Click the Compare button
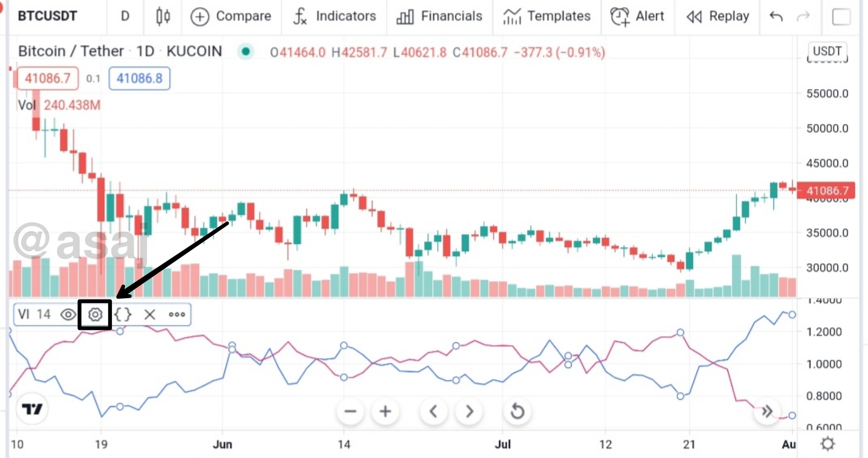 tap(231, 17)
